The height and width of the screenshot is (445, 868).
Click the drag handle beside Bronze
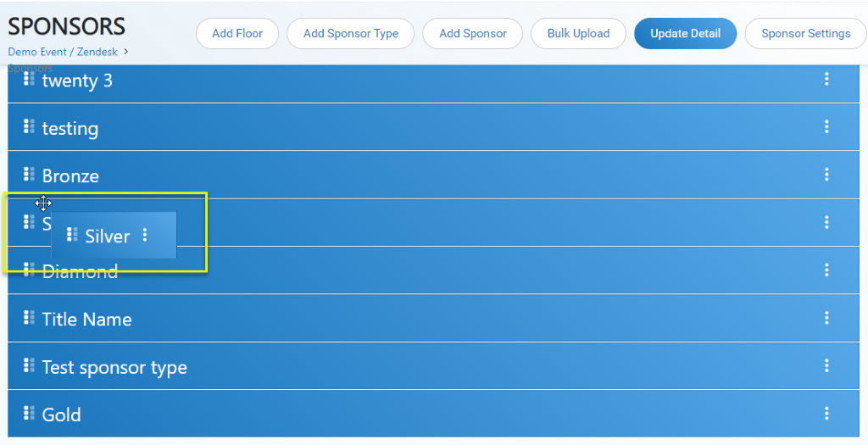[29, 175]
